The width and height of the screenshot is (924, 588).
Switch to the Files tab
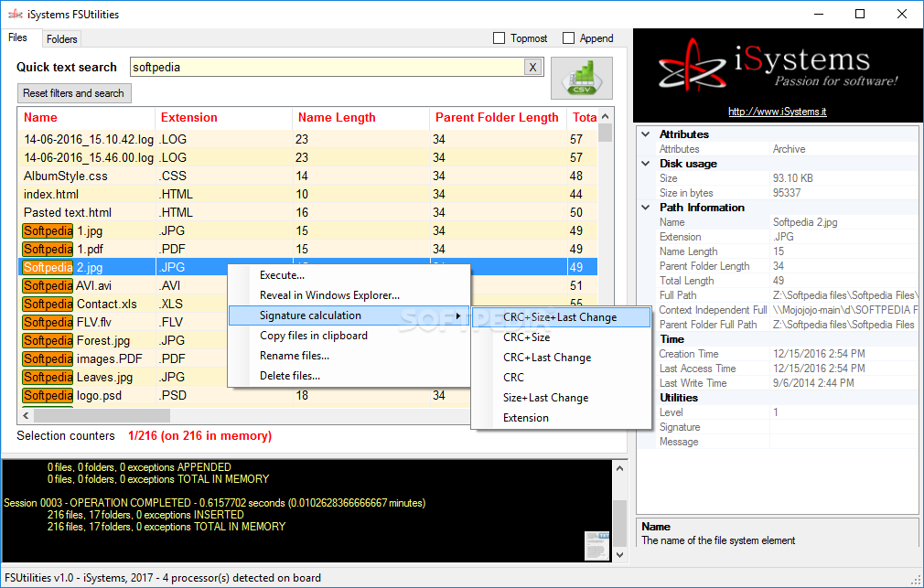(x=17, y=37)
